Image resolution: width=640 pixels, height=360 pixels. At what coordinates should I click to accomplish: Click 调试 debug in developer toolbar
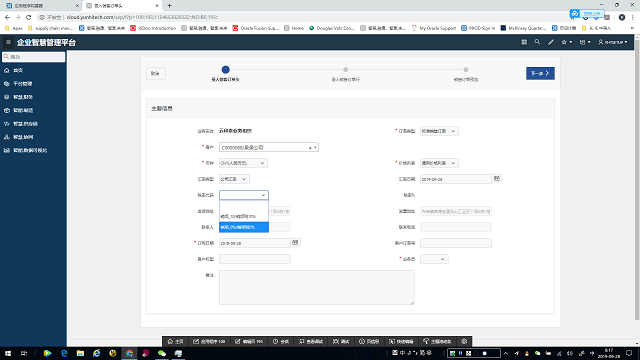click(341, 341)
